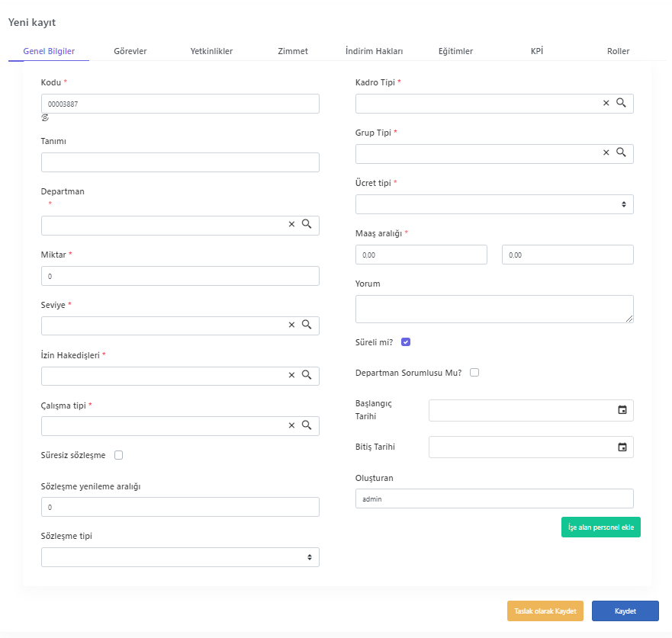Search for a Seviye value
This screenshot has width=672, height=638.
click(x=307, y=325)
